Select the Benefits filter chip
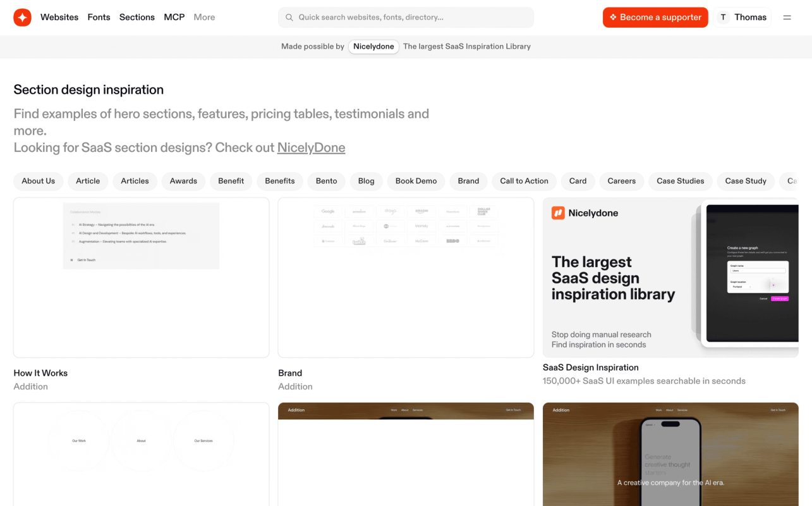The height and width of the screenshot is (506, 812). (x=280, y=181)
